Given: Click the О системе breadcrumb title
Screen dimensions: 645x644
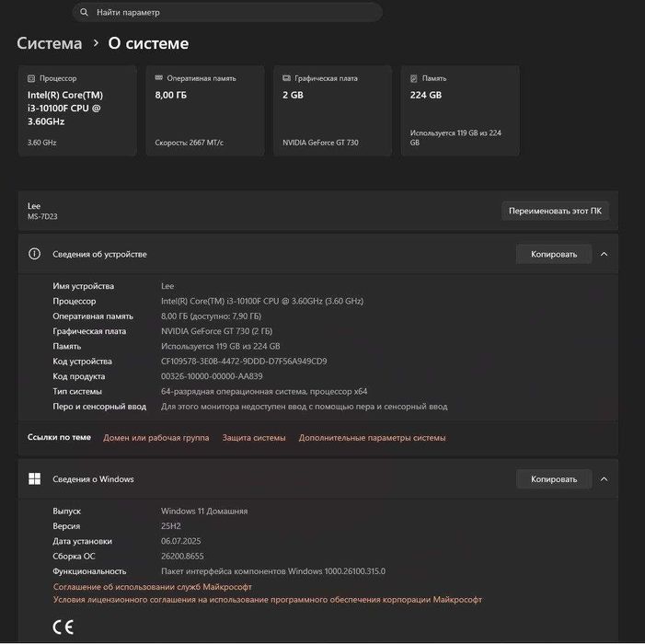Looking at the screenshot, I should (148, 43).
